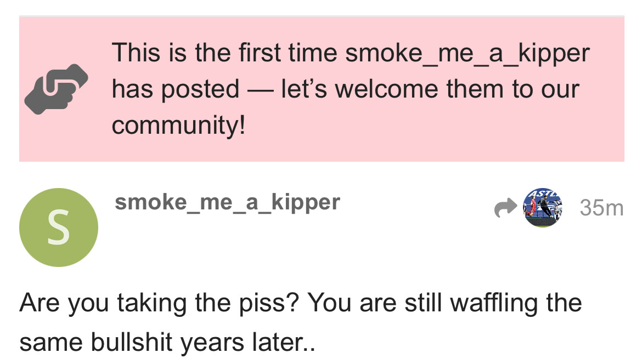This screenshot has width=642, height=364.
Task: Click "You are still" in the post body
Action: (368, 303)
